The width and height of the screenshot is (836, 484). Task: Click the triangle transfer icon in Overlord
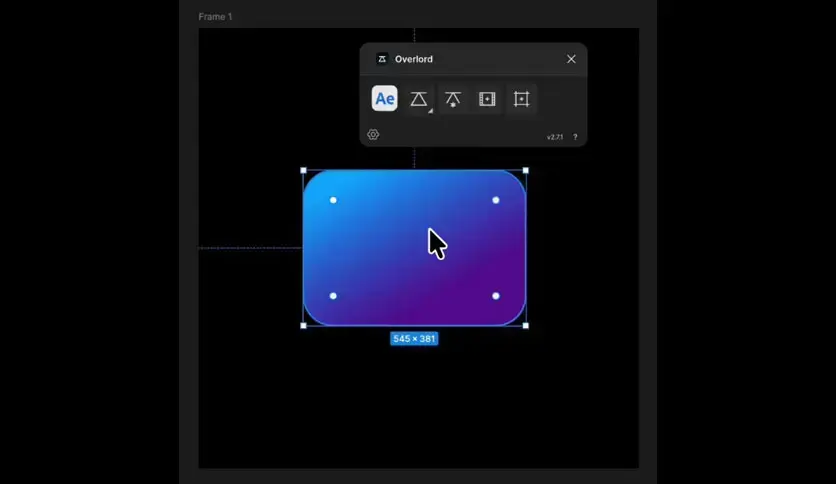(x=419, y=99)
